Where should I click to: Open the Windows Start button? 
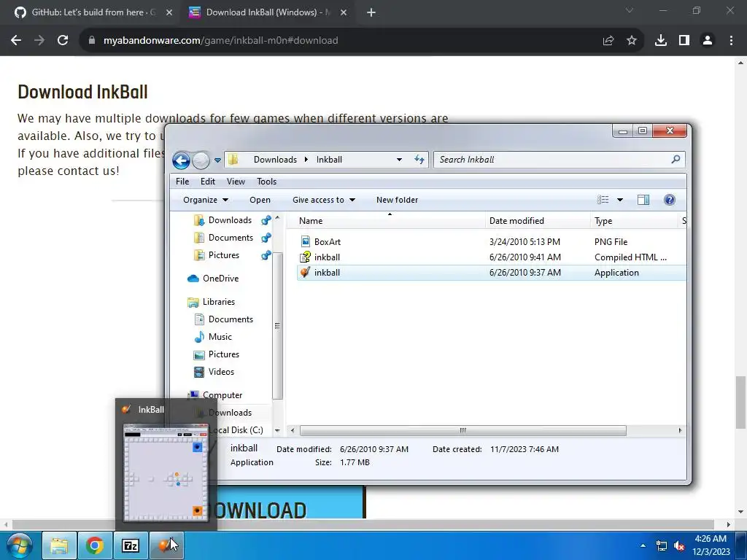(20, 545)
